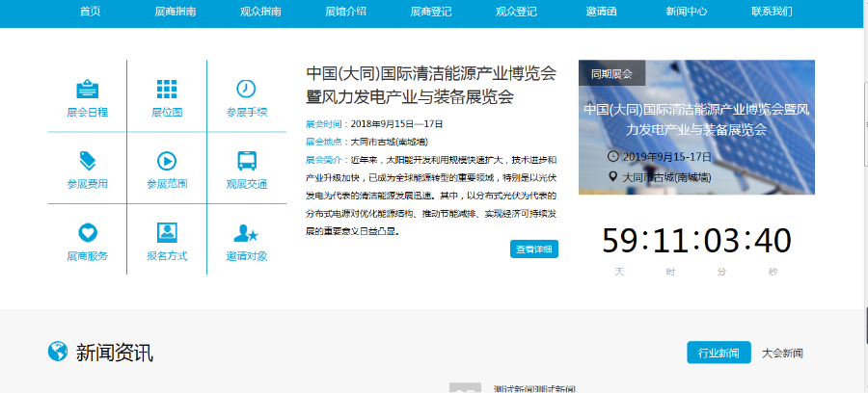This screenshot has height=393, width=868.
Task: Click the 报名方式 portrait icon
Action: click(x=167, y=233)
